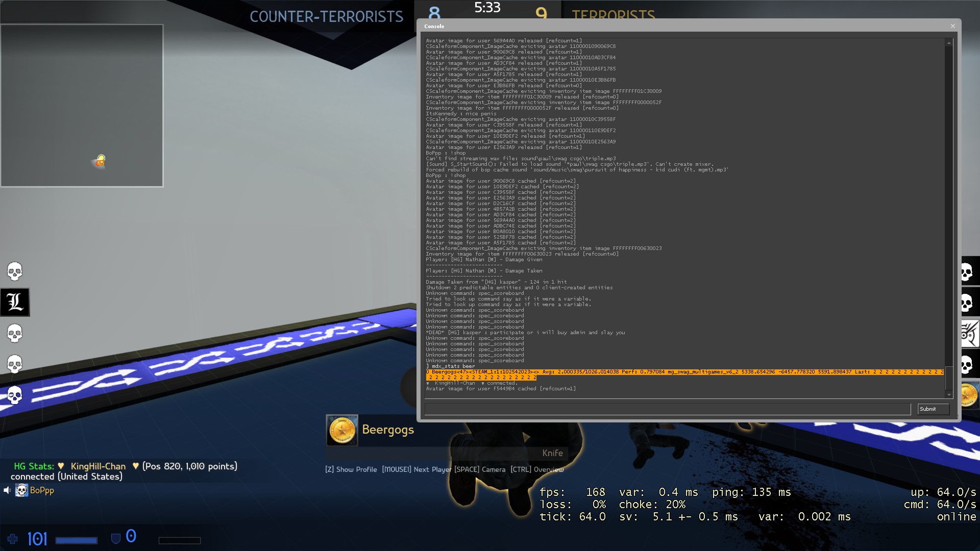
Task: Click the '[HG] Nathan [M] - Damage Given' line
Action: click(484, 260)
